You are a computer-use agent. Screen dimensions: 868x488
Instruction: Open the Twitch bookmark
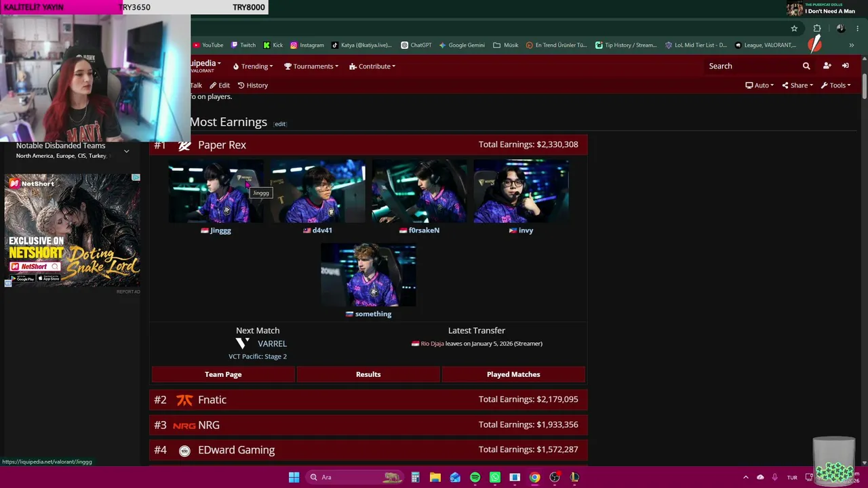point(243,45)
